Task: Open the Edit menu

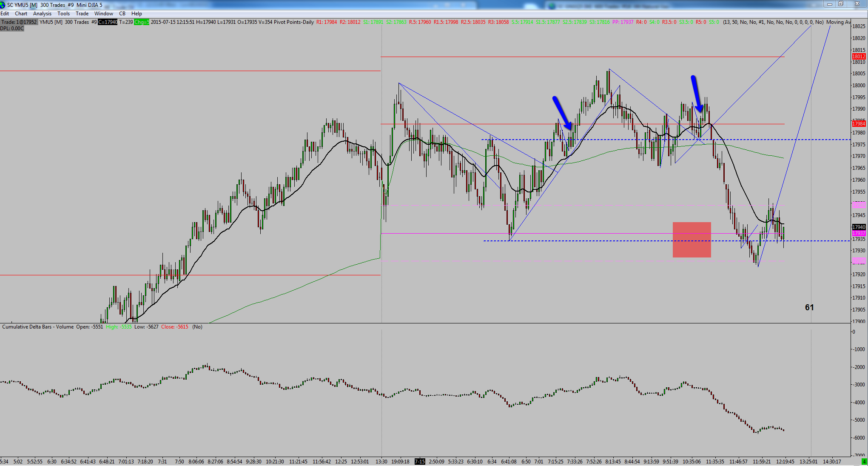Action: 5,14
